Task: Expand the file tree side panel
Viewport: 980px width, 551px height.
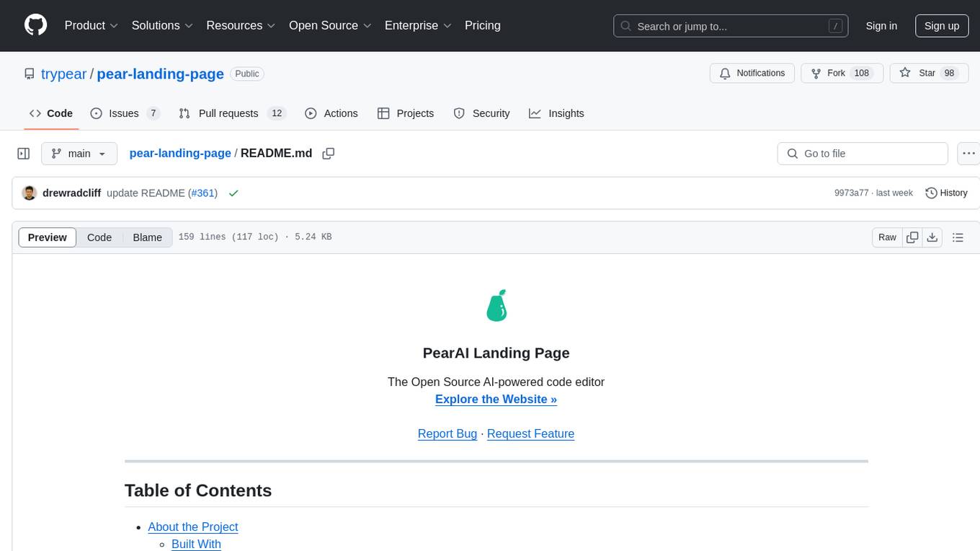Action: click(x=24, y=154)
